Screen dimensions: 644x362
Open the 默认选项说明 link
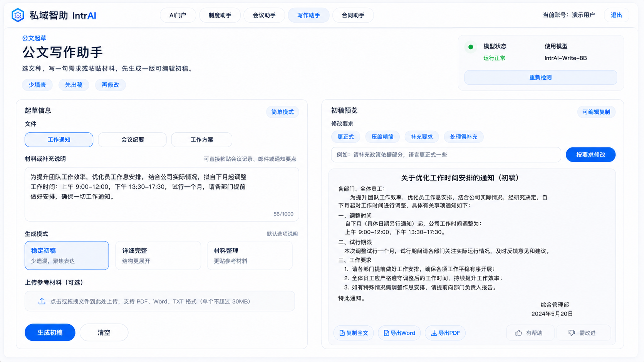tap(282, 234)
